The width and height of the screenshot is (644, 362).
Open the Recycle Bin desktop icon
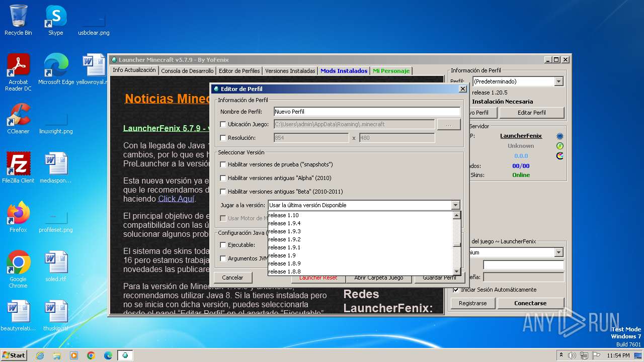(18, 20)
